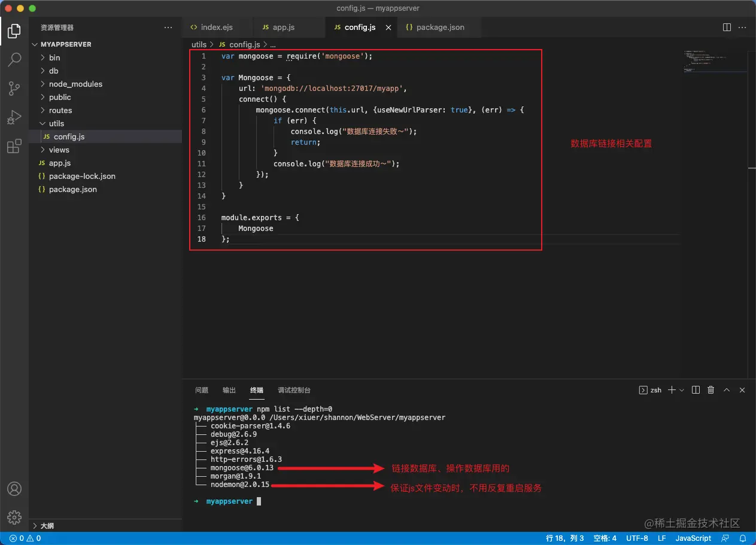Open app.js in the file explorer

click(x=60, y=163)
